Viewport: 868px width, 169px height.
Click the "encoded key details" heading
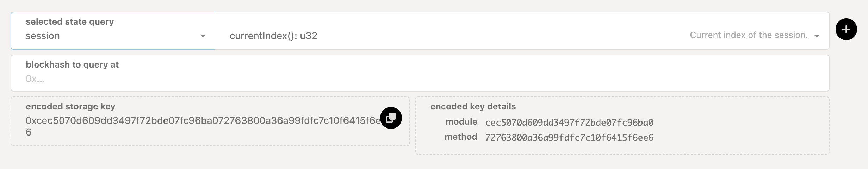(x=473, y=107)
